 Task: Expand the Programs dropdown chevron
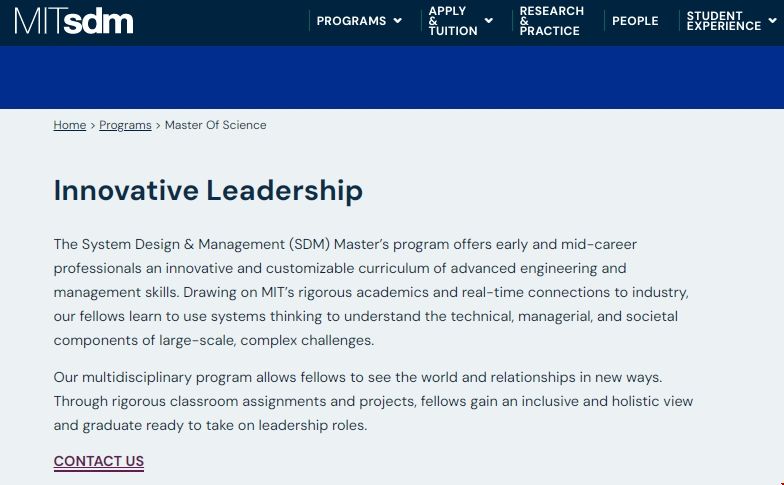(398, 21)
